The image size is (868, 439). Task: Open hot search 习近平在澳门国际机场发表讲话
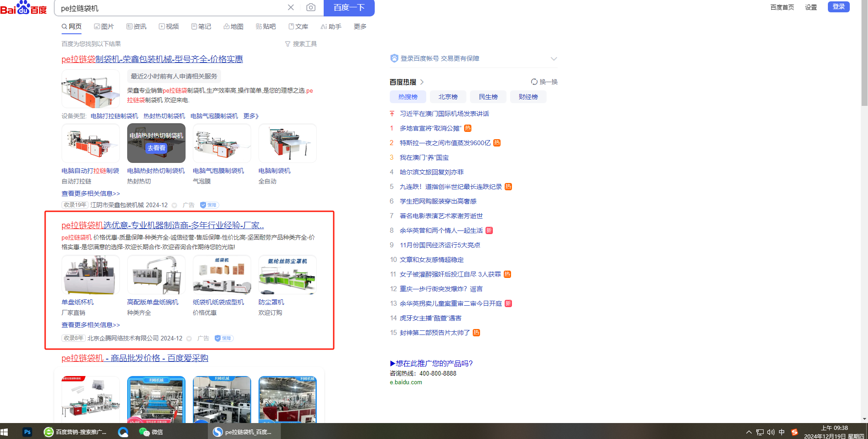tap(444, 114)
